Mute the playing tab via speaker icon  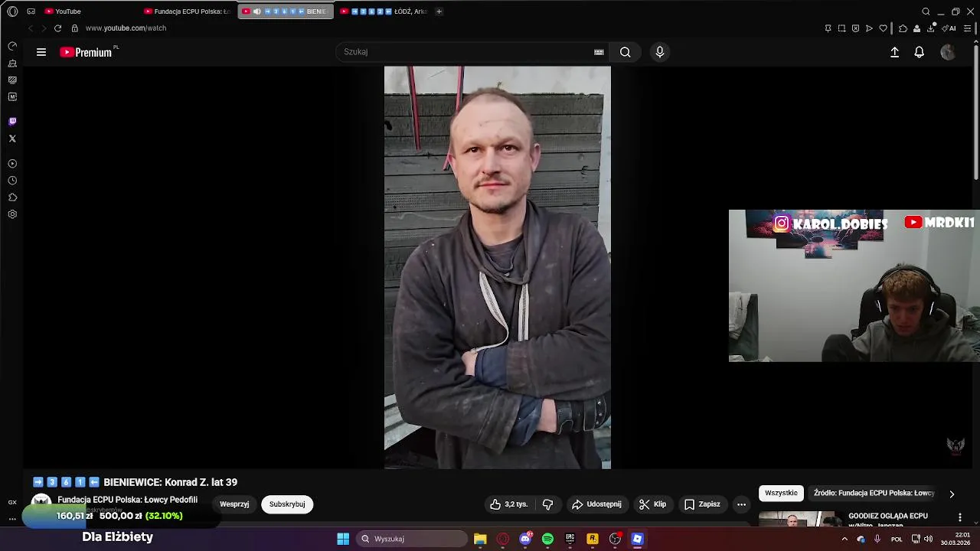256,11
